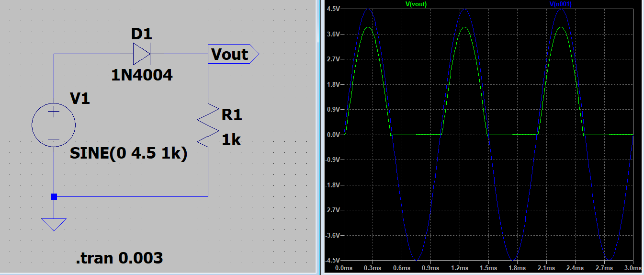The image size is (644, 275).
Task: Click the R1 reference designator
Action: pyautogui.click(x=232, y=115)
